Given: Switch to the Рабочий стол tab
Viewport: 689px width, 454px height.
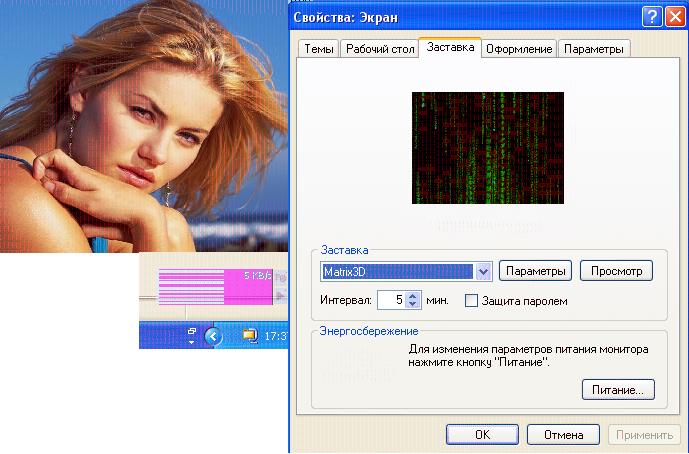Looking at the screenshot, I should pos(380,49).
